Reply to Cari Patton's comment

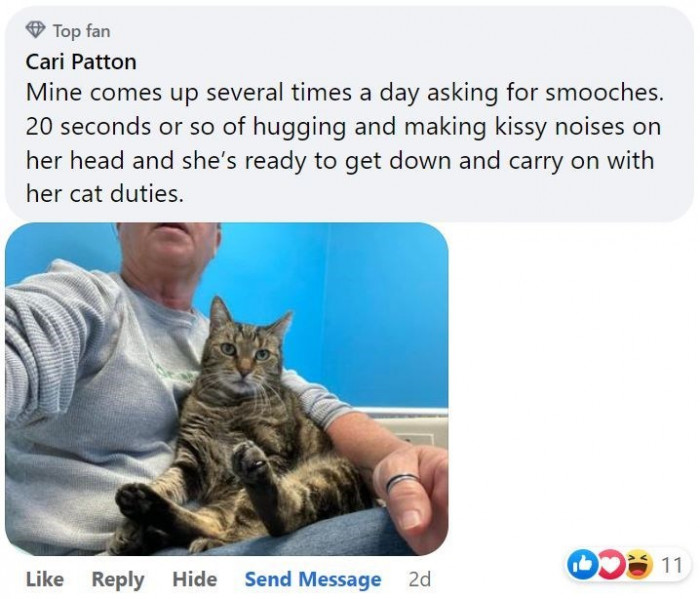coord(118,580)
